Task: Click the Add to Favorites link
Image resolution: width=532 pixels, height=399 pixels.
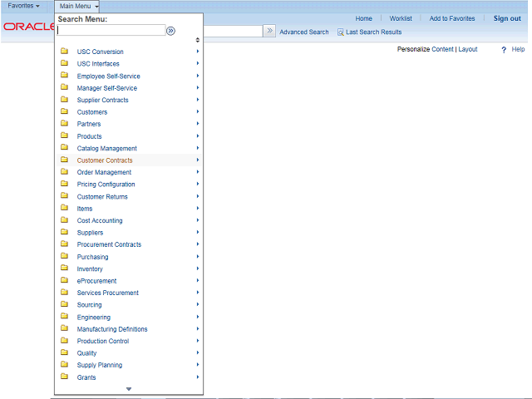Action: (x=452, y=18)
